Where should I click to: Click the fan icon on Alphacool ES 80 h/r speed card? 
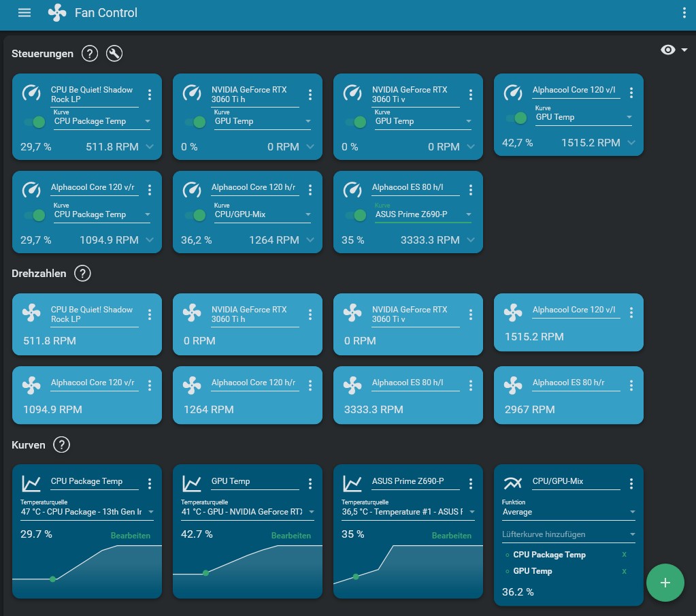click(513, 385)
